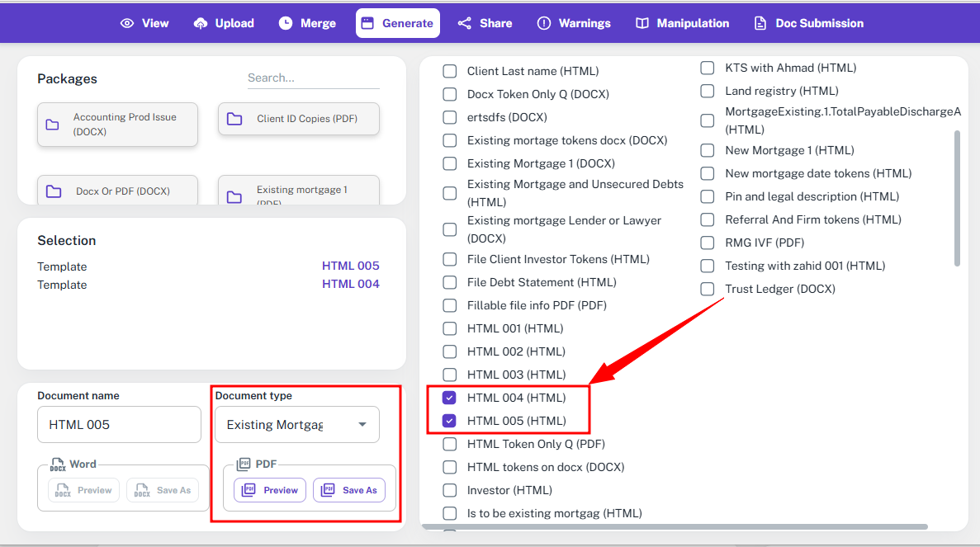Uncheck the HTML 005 template checkbox
The image size is (980, 547).
(450, 421)
